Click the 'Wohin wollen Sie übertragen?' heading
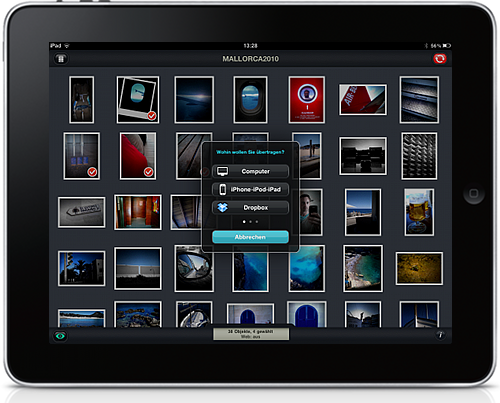This screenshot has width=500, height=403. point(250,152)
